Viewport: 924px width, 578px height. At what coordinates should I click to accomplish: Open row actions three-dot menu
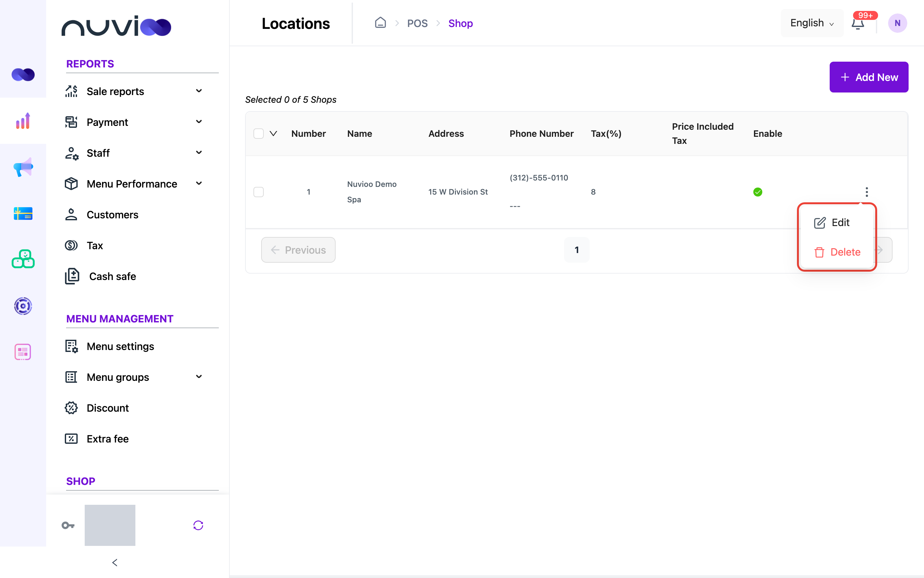[x=866, y=192]
